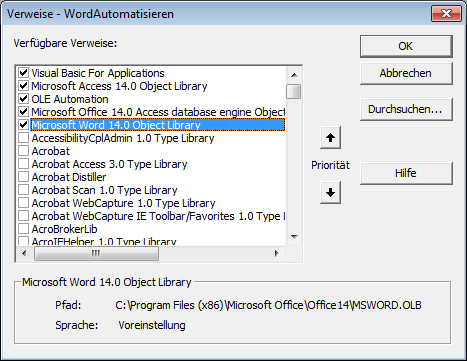Select 'Microsoft Access 14.0 Object Library' row text
The width and height of the screenshot is (467, 361).
pos(119,86)
